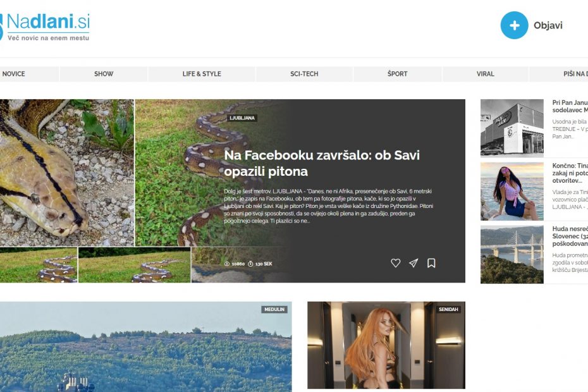Open the NOVICE menu section
The height and width of the screenshot is (392, 588).
coord(13,74)
